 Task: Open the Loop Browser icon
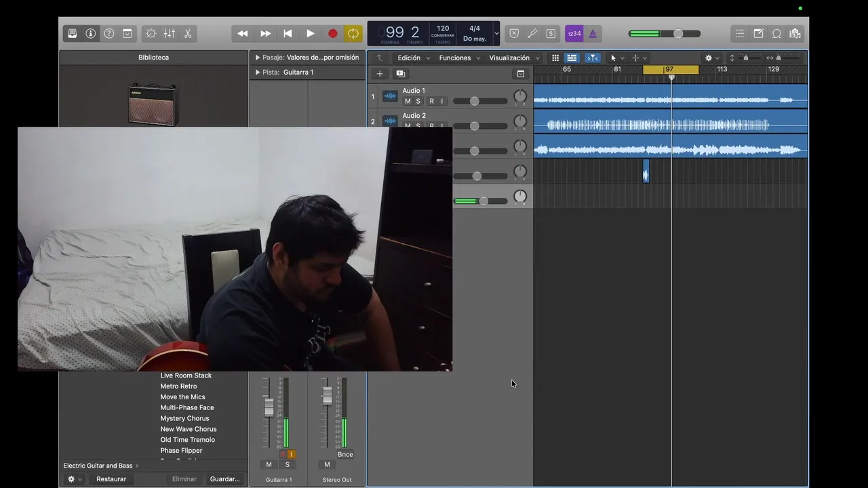pyautogui.click(x=777, y=33)
